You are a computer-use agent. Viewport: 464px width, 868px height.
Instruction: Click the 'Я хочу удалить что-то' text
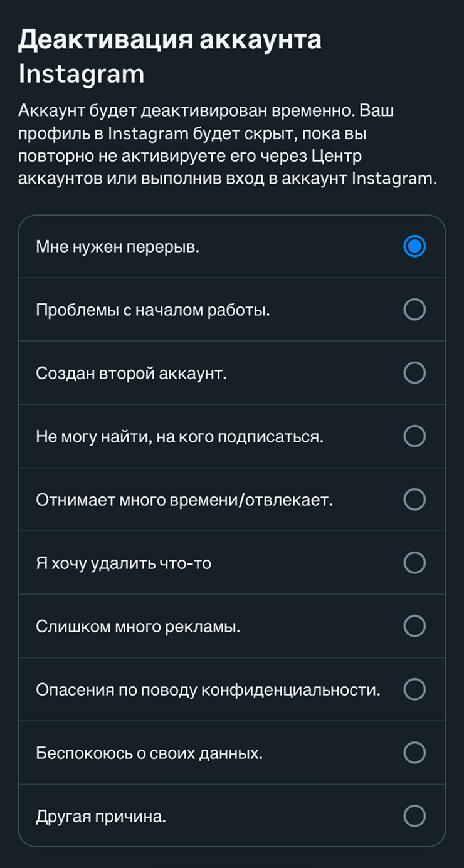124,563
